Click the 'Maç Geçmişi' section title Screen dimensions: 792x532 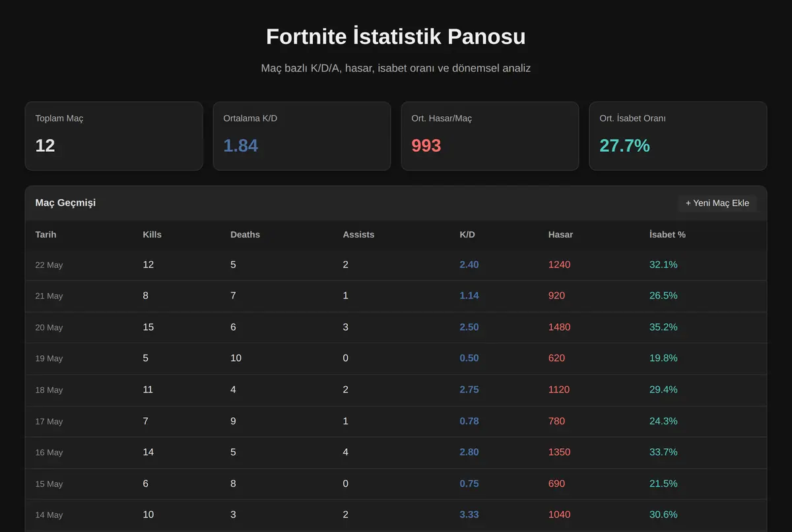point(65,203)
